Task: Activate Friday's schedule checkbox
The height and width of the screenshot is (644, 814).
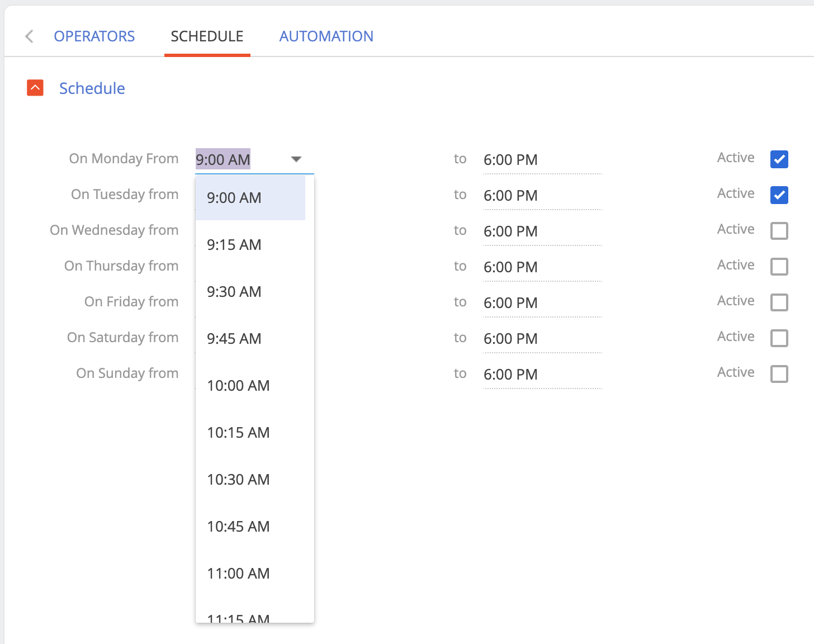Action: click(779, 302)
